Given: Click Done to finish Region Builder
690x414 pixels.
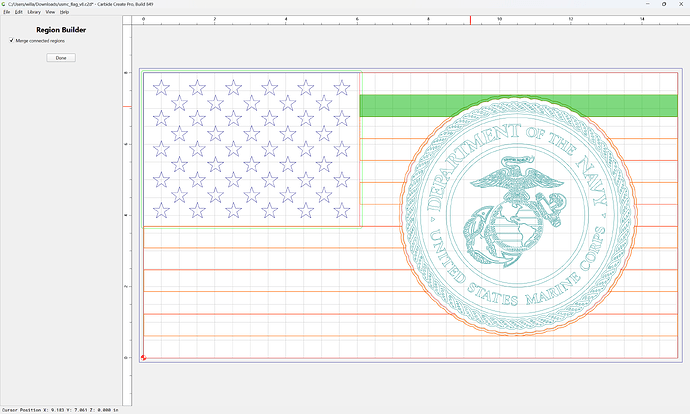Looking at the screenshot, I should (x=61, y=58).
